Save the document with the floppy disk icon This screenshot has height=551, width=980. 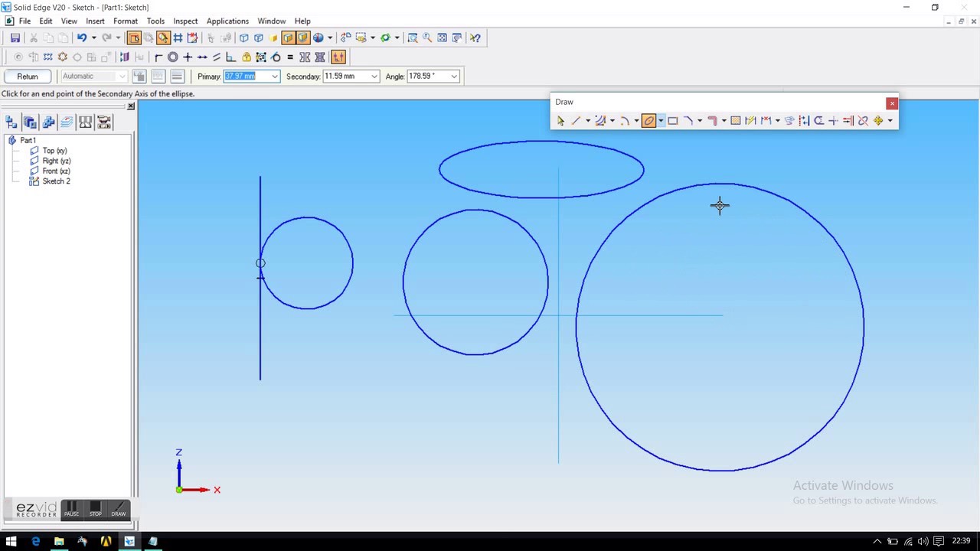click(15, 37)
